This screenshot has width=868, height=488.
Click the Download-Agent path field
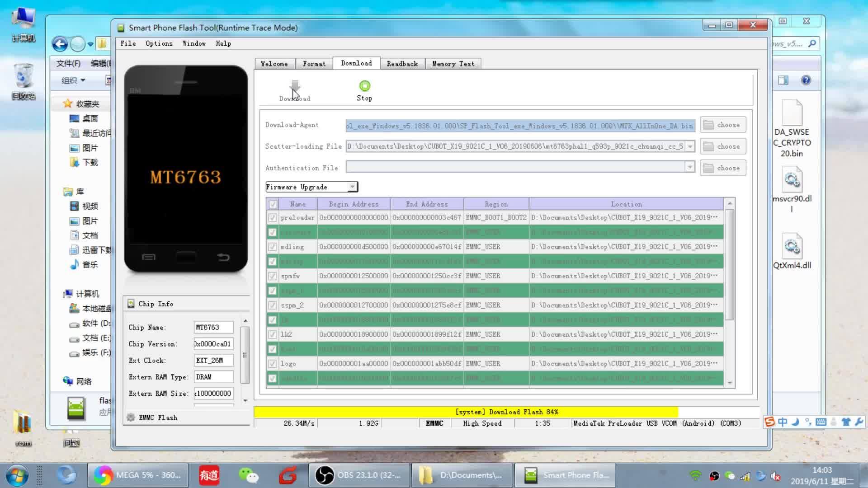(x=520, y=126)
